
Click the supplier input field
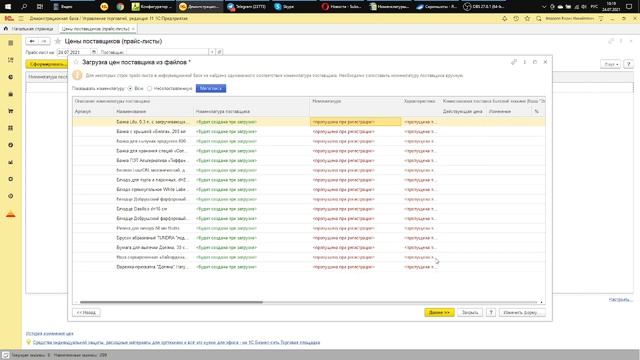(x=167, y=52)
